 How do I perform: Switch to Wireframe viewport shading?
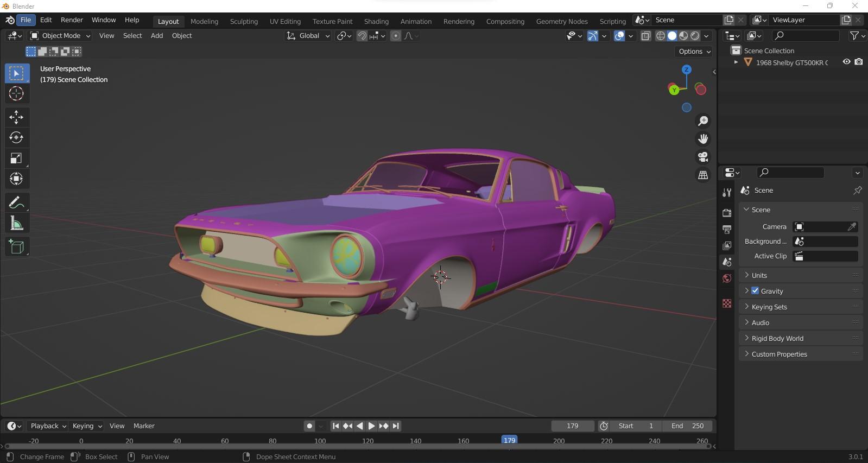[661, 36]
